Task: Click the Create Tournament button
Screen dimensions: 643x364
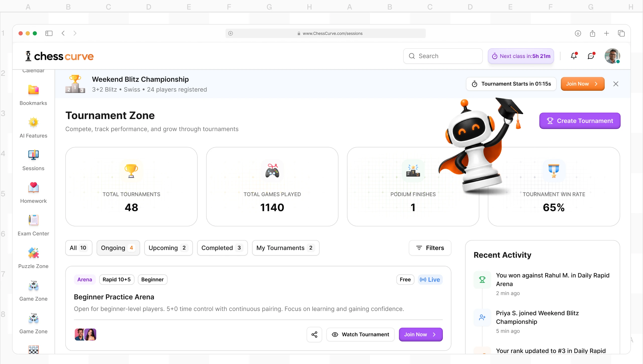Action: [x=580, y=121]
